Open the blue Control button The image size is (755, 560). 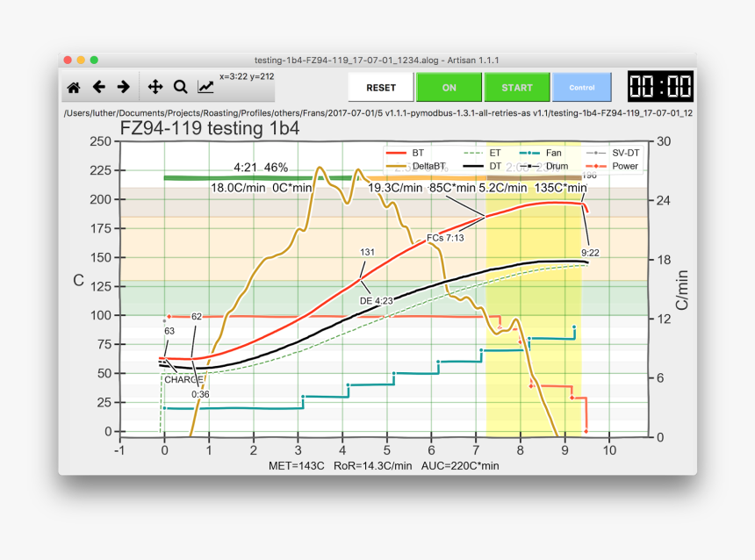coord(582,88)
